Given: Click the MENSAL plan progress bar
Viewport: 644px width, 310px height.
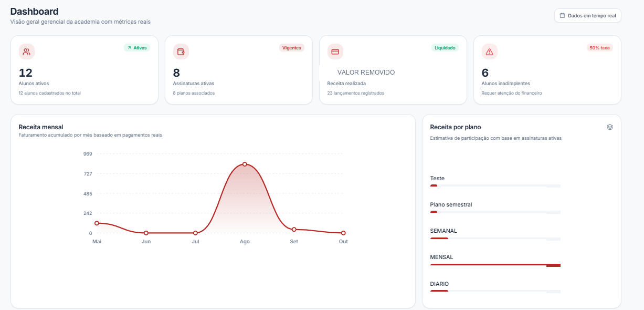Looking at the screenshot, I should tap(495, 265).
